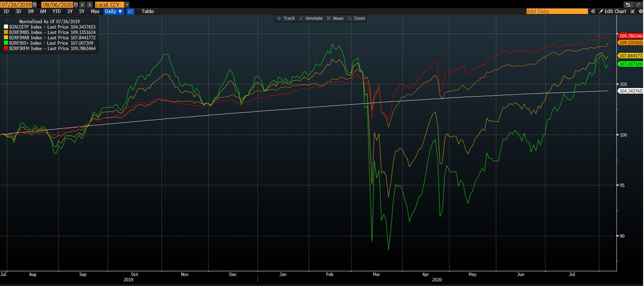This screenshot has height=286, width=644.
Task: Click the line chart type icon
Action: pyautogui.click(x=130, y=11)
